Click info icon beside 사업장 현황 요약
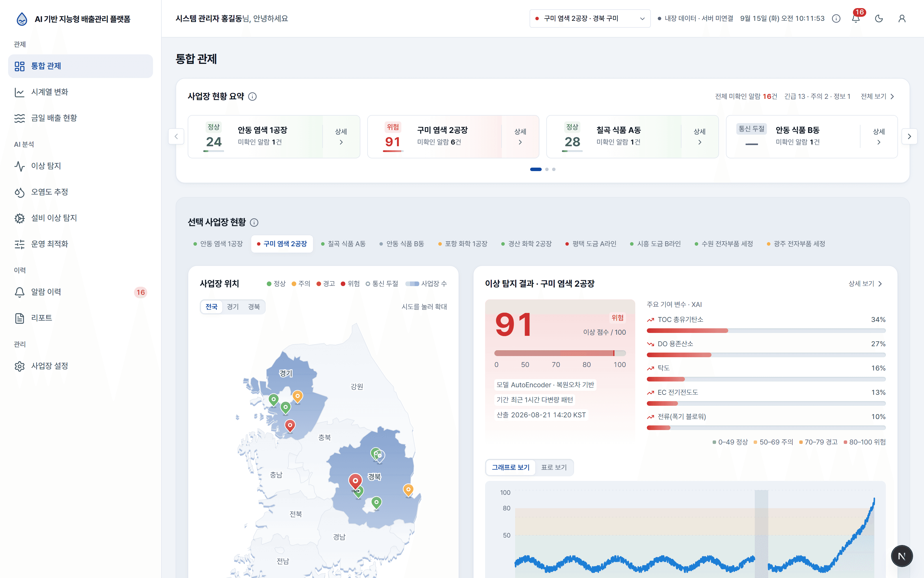Image resolution: width=924 pixels, height=578 pixels. click(x=252, y=96)
